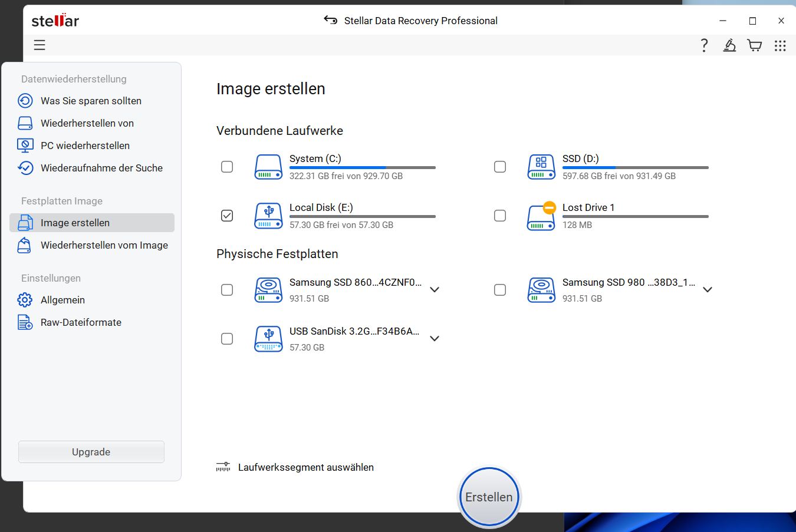The width and height of the screenshot is (796, 532).
Task: Click the 'Wiederaufnahme der Suche' icon
Action: click(25, 168)
